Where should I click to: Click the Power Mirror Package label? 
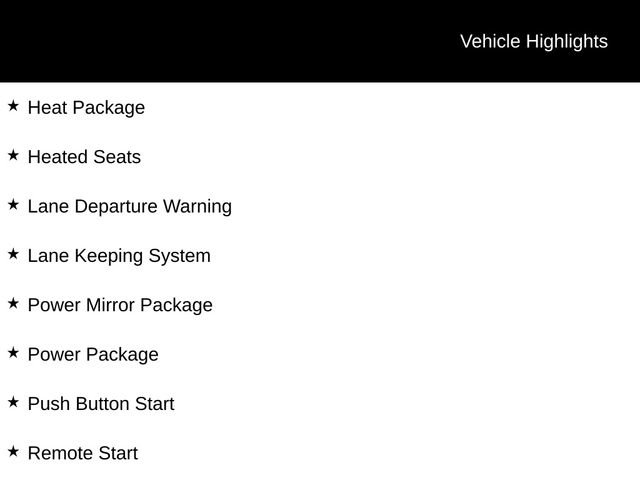(x=120, y=305)
